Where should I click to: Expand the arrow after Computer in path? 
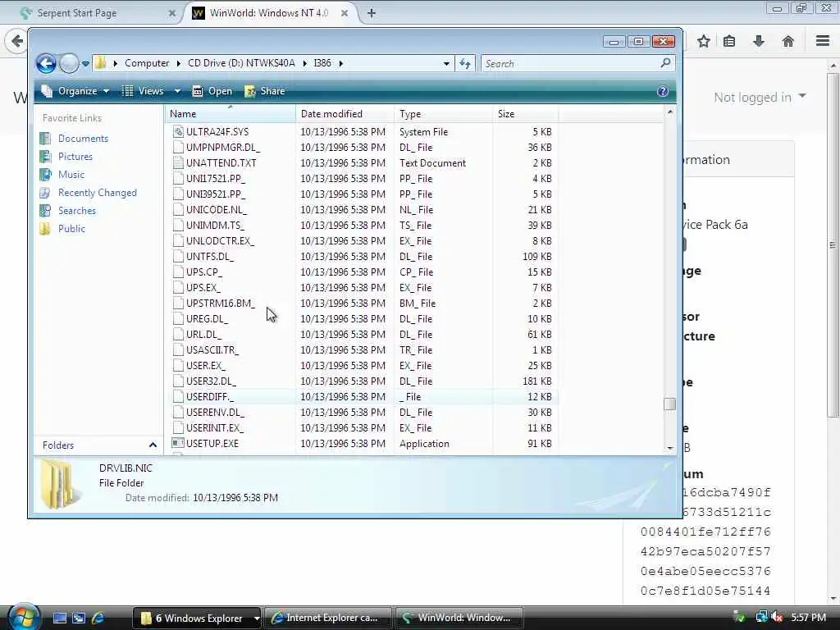pyautogui.click(x=179, y=63)
